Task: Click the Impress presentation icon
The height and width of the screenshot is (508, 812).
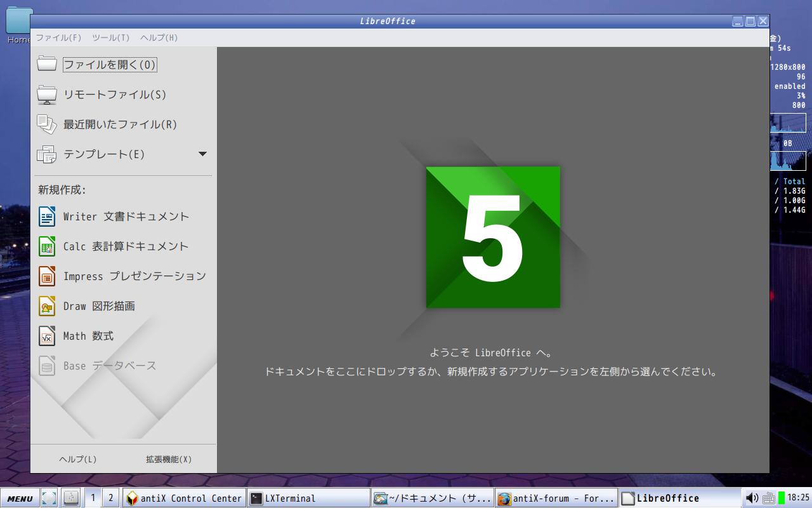Action: [47, 276]
